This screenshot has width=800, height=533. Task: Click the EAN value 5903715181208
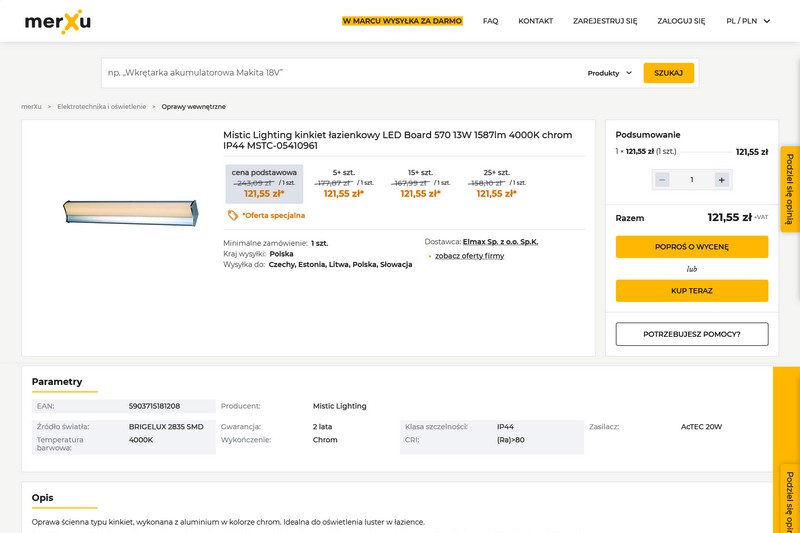pos(154,406)
